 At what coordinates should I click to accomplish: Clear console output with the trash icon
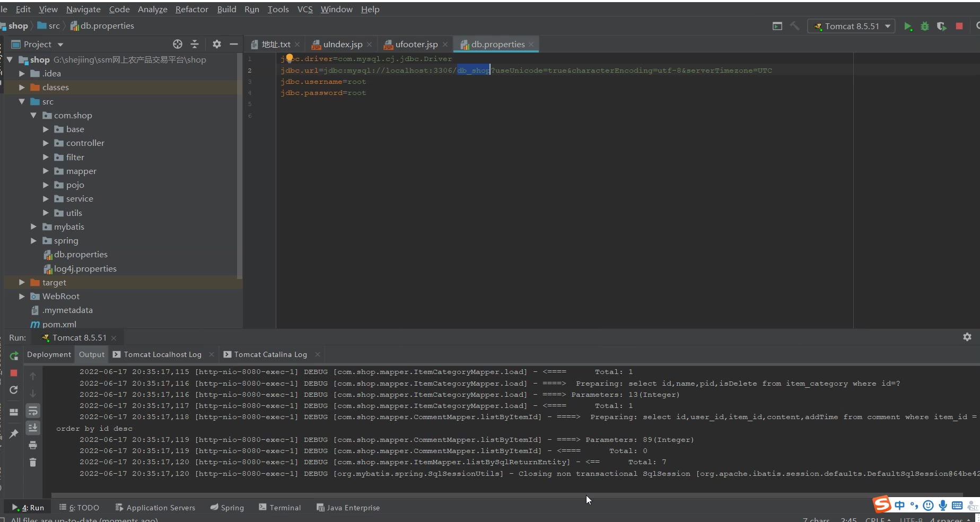tap(33, 463)
